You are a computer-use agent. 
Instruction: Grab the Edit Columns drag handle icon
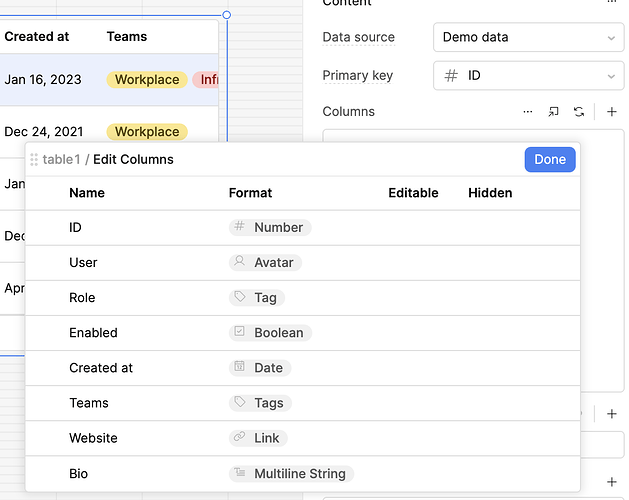(34, 159)
